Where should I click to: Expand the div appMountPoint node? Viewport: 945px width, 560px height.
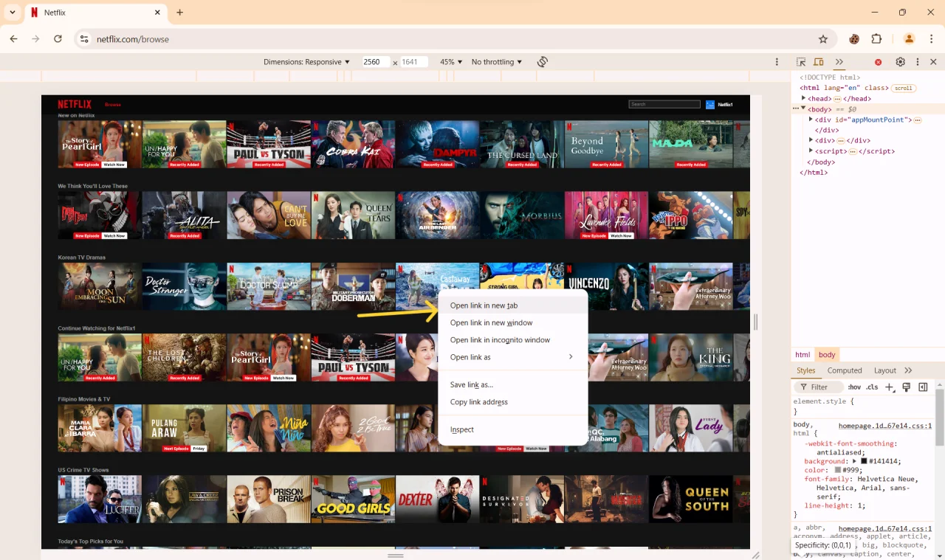click(811, 120)
